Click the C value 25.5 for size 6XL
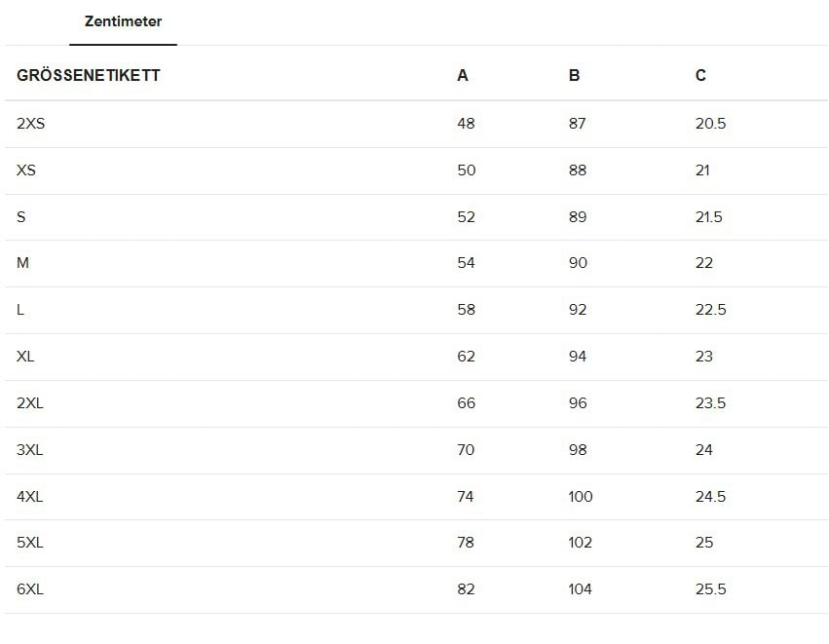Image resolution: width=829 pixels, height=644 pixels. pyautogui.click(x=710, y=589)
